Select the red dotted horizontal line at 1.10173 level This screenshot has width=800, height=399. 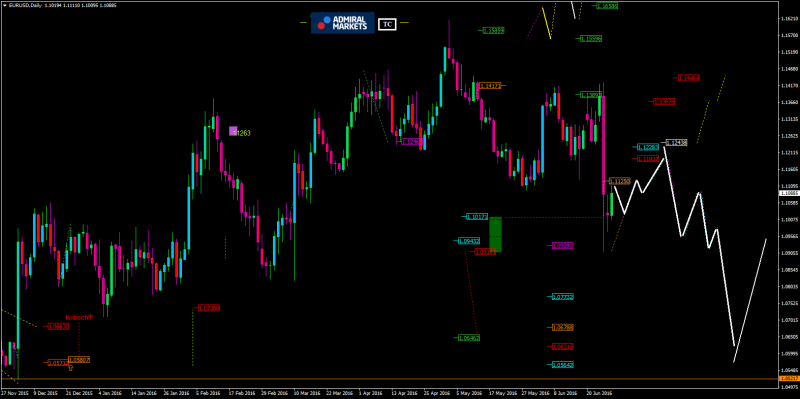[x=553, y=218]
